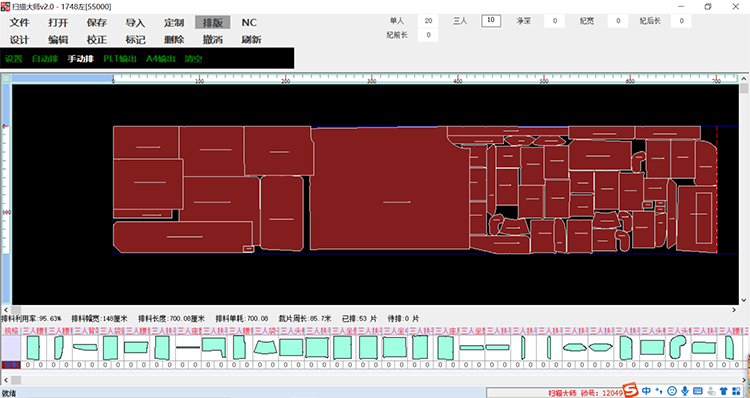The image size is (750, 398).
Task: Select the first rectangular pattern piece thumbnail
Action: click(33, 348)
